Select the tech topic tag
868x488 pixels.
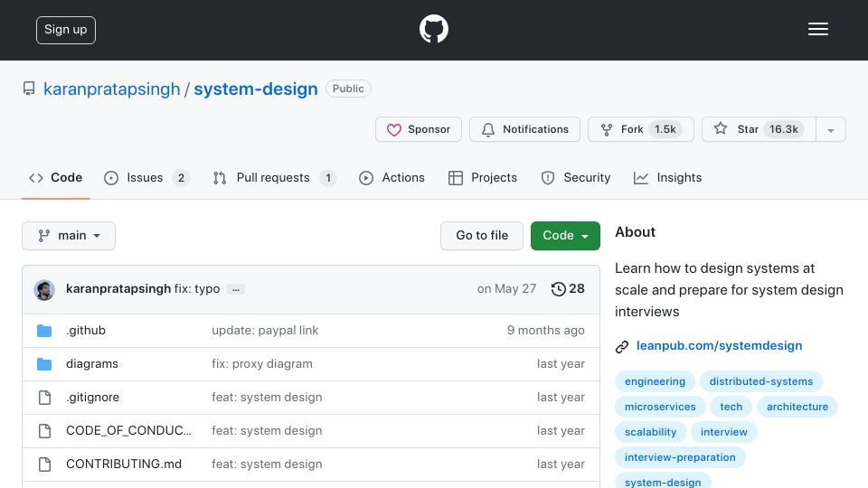[731, 407]
